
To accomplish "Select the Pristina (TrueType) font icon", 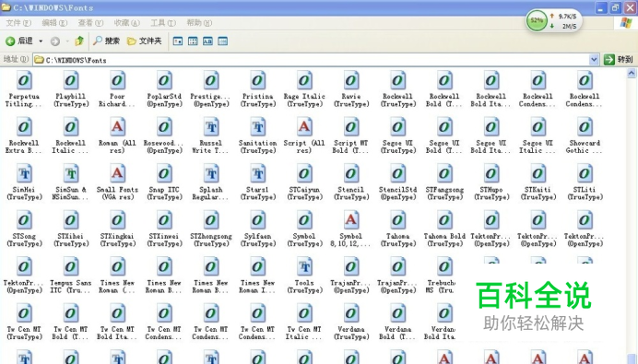I will [x=257, y=80].
